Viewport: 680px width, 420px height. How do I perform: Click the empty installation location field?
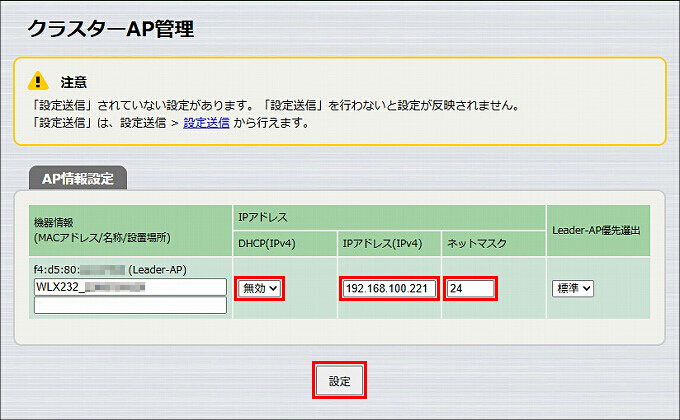click(x=130, y=305)
